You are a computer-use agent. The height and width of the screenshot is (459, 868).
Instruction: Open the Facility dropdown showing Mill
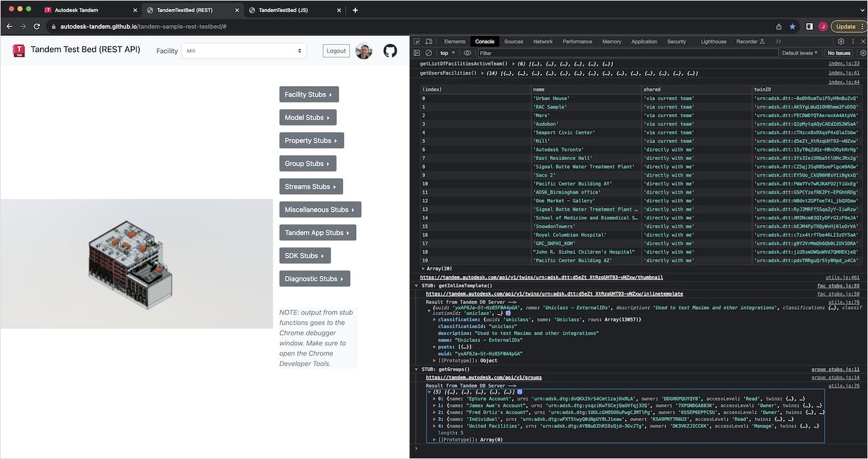(x=243, y=51)
